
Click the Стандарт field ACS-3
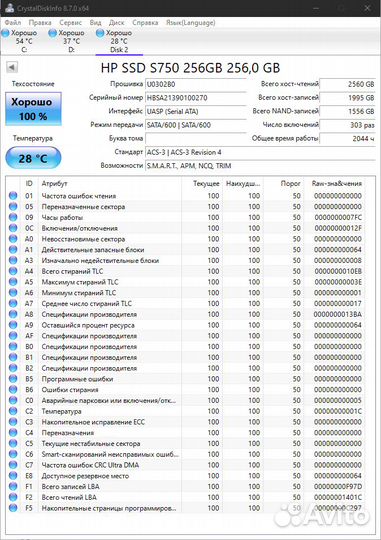click(x=260, y=152)
